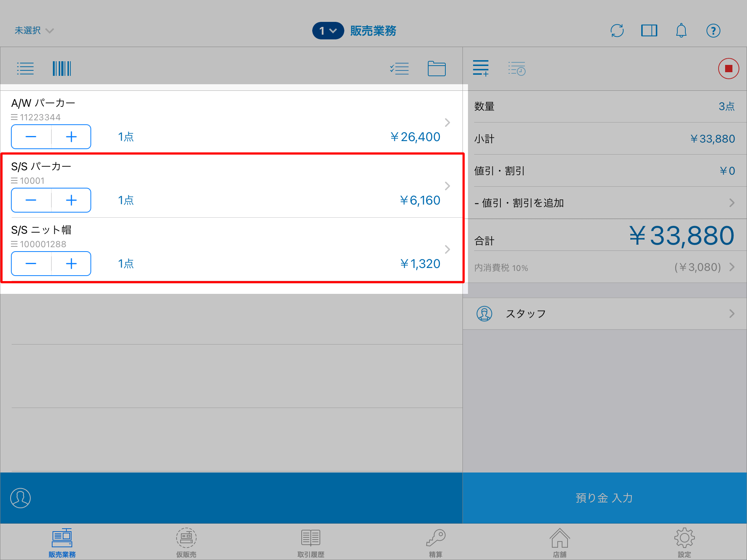The height and width of the screenshot is (560, 747).
Task: Click the 合計 ¥33,880 total amount
Action: click(x=681, y=236)
